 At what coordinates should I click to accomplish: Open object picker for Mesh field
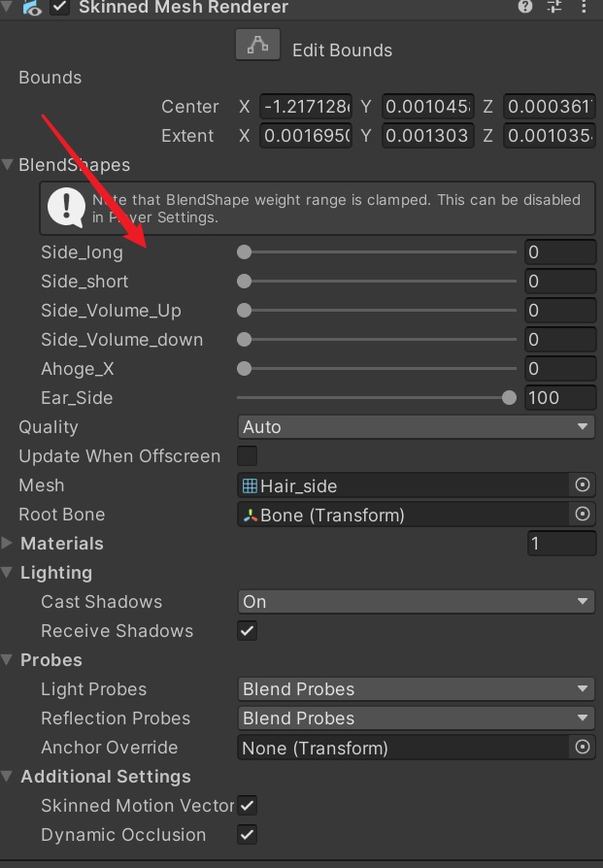pyautogui.click(x=583, y=485)
